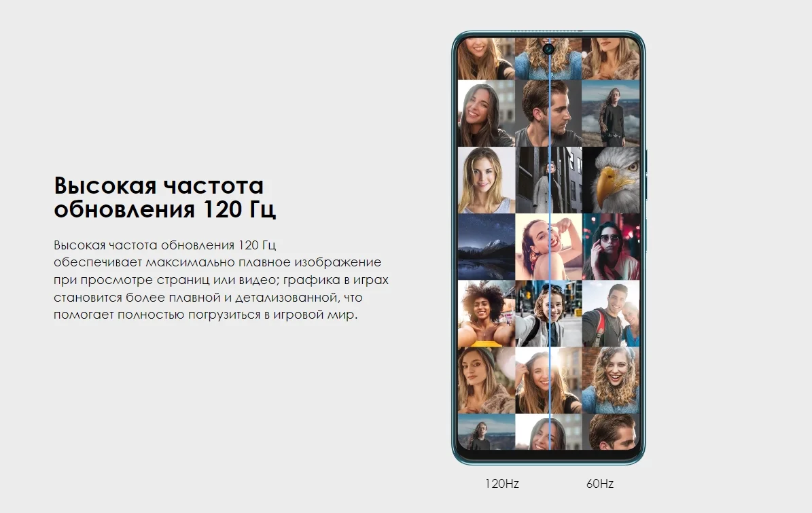Click the blue vertical comparison divider line
This screenshot has height=513, width=812.
pos(550,272)
